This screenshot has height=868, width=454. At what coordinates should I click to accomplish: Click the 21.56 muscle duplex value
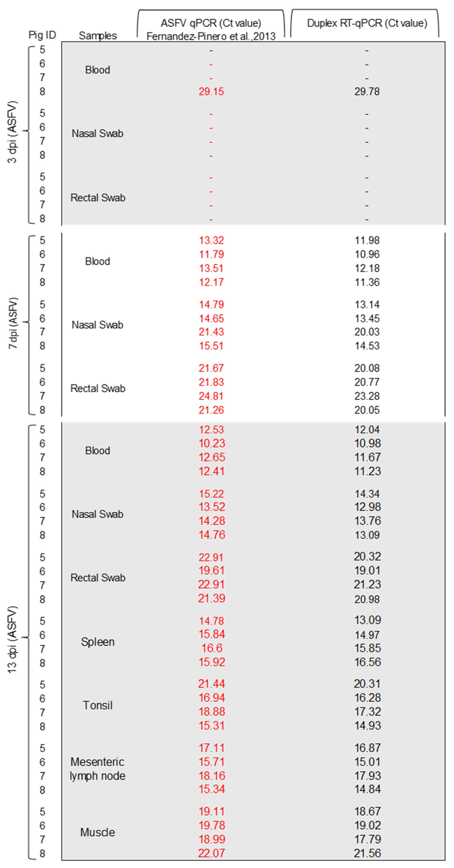tap(367, 854)
